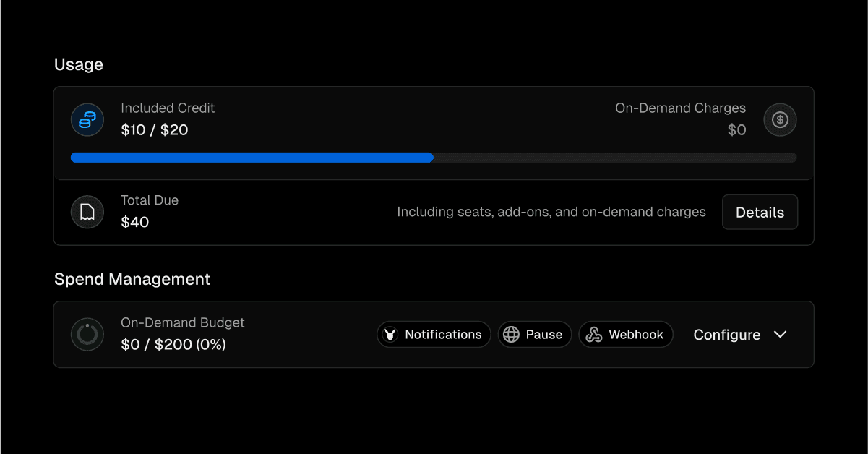Click the On-Demand Budget label
Image resolution: width=868 pixels, height=454 pixels.
pyautogui.click(x=182, y=322)
